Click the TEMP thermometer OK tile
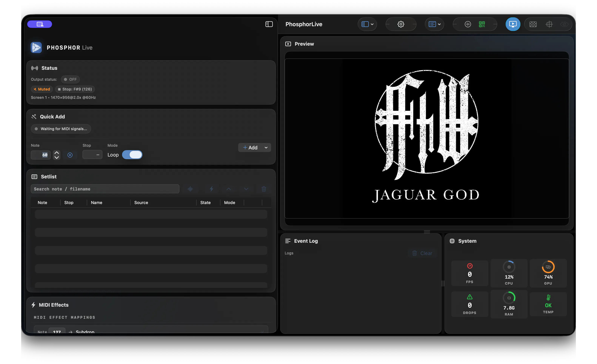Screen dimensions: 597x364 point(548,304)
